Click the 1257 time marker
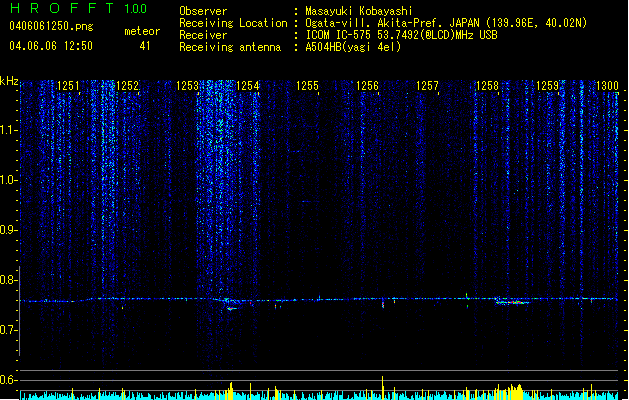Viewport: 629px width, 400px height. (x=428, y=86)
